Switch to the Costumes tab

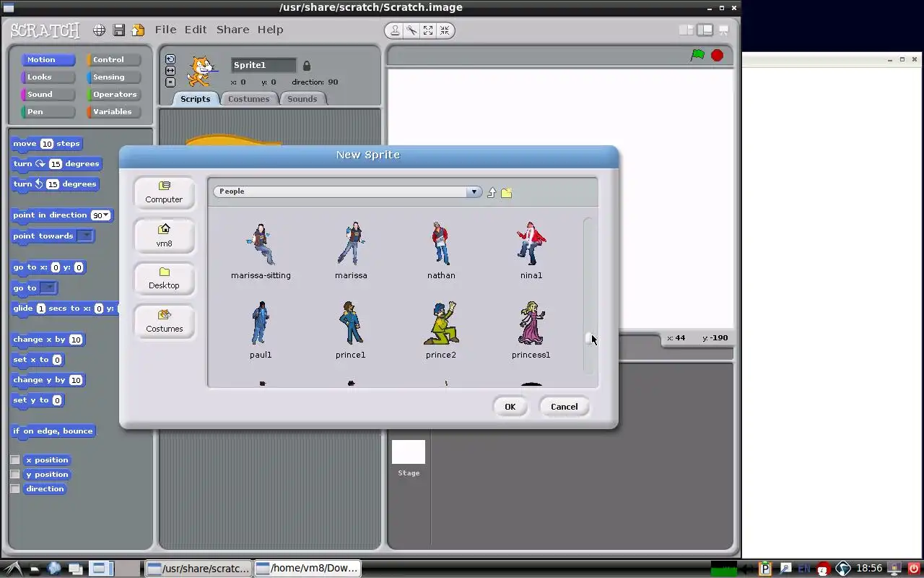point(248,99)
